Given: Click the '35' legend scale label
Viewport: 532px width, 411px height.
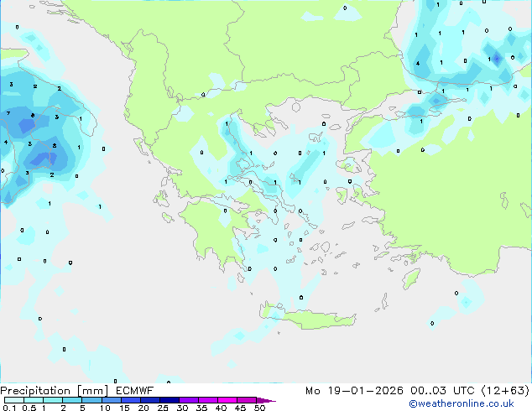Looking at the screenshot, I should pos(201,408).
